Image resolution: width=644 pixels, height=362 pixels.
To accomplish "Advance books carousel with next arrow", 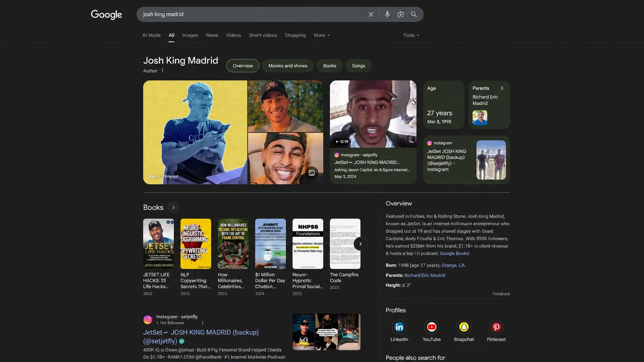I will tap(360, 244).
